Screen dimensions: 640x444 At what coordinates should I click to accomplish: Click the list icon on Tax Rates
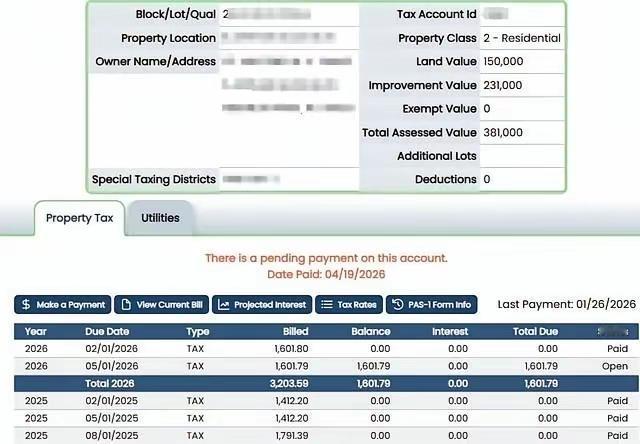point(327,304)
